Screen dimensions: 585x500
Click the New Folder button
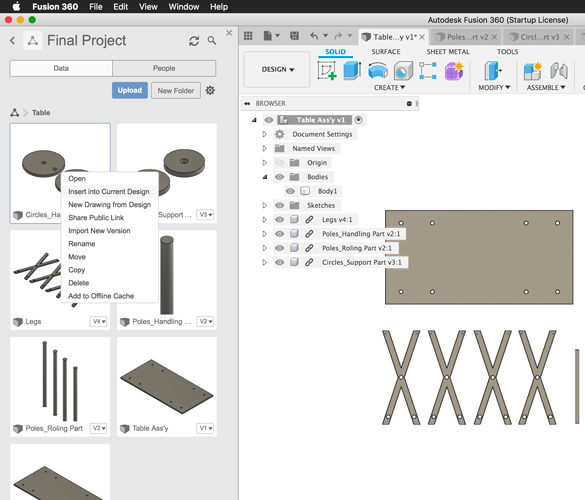(176, 91)
